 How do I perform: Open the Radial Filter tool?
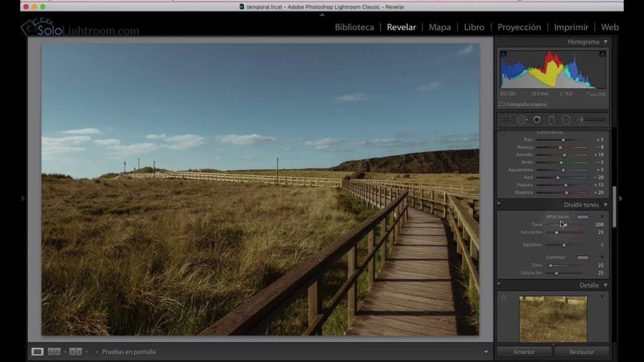coord(566,119)
